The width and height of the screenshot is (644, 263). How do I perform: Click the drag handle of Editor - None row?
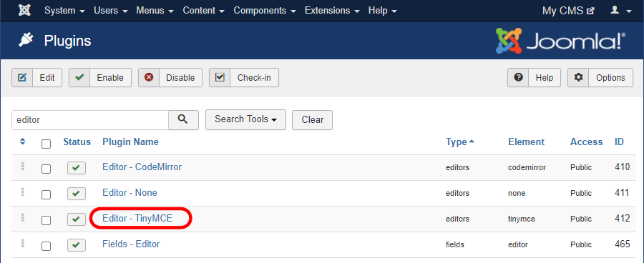tap(23, 192)
